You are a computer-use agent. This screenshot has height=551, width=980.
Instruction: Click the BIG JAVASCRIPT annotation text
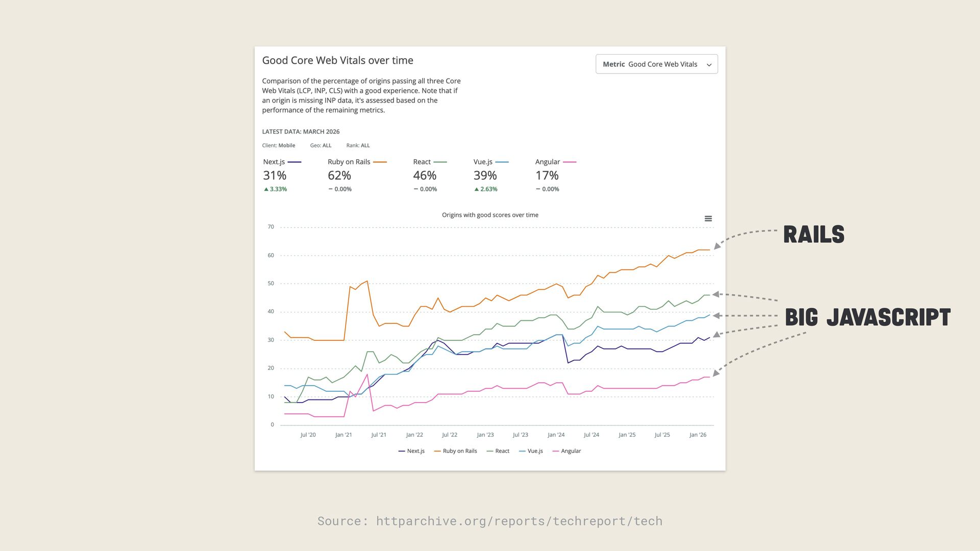coord(867,317)
